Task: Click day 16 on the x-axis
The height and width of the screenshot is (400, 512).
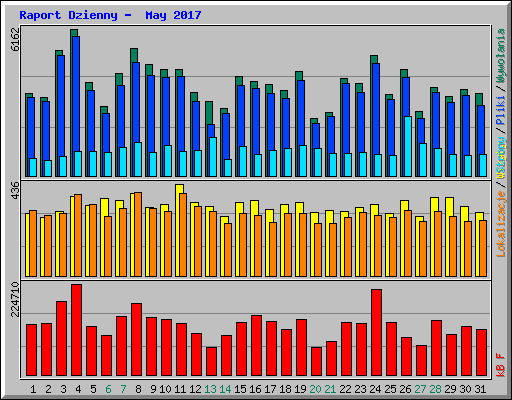Action: click(255, 389)
